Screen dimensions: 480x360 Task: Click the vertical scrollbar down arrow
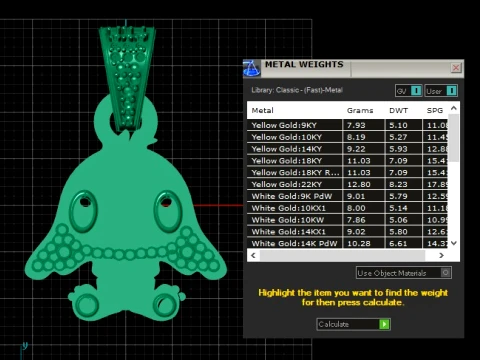454,243
